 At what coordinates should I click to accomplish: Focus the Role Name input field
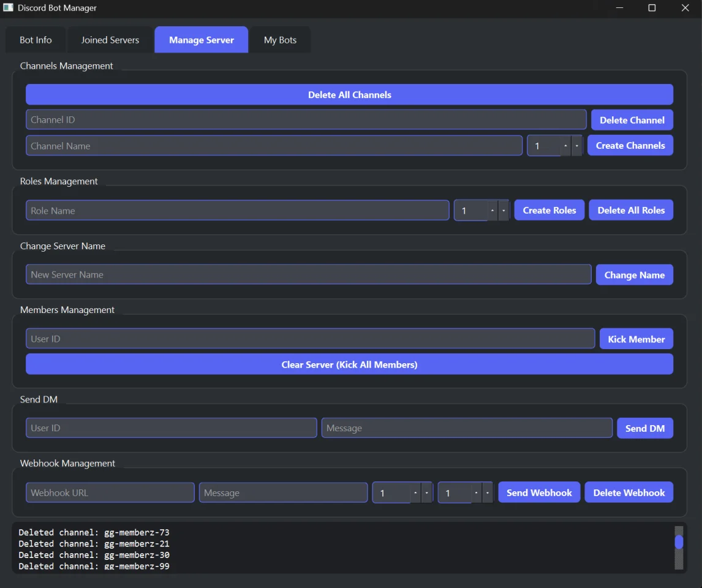click(237, 210)
